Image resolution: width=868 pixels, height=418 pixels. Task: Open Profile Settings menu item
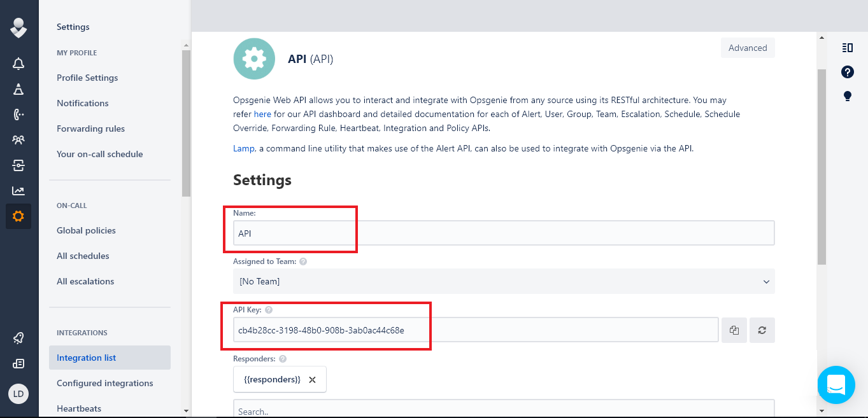[x=87, y=78]
